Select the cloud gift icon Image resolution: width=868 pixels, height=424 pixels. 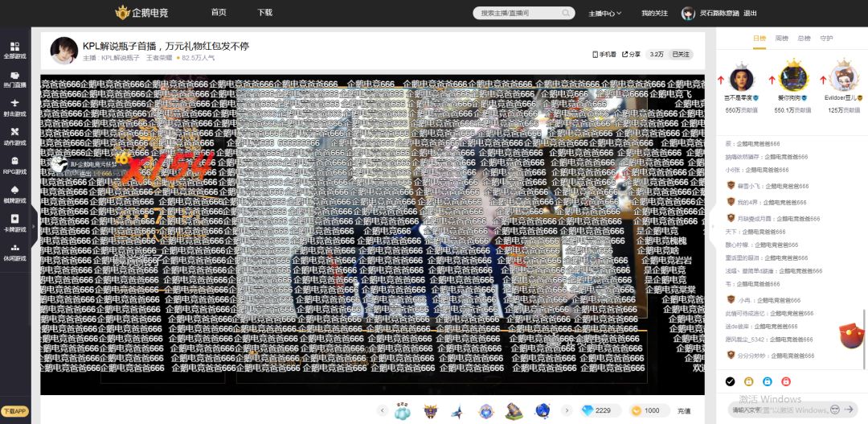pos(403,410)
